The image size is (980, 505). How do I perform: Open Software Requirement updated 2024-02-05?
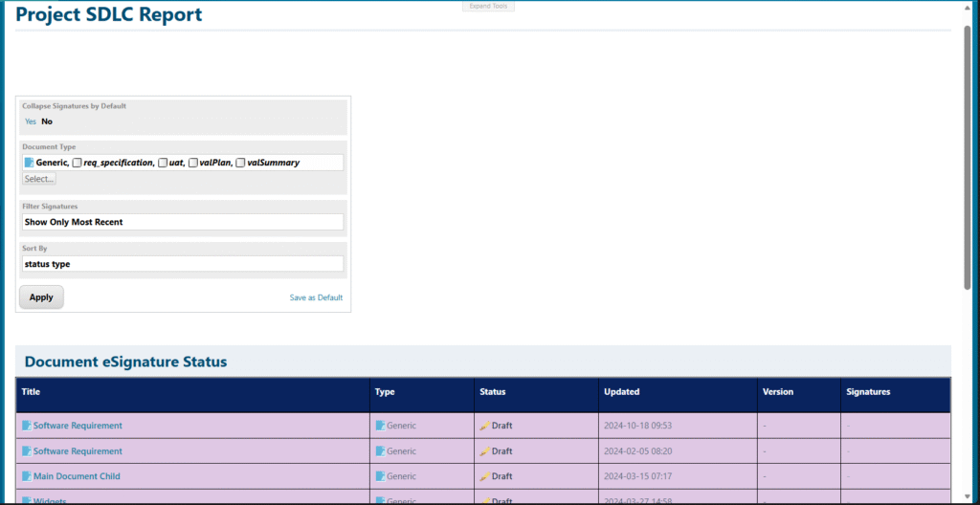(x=78, y=451)
